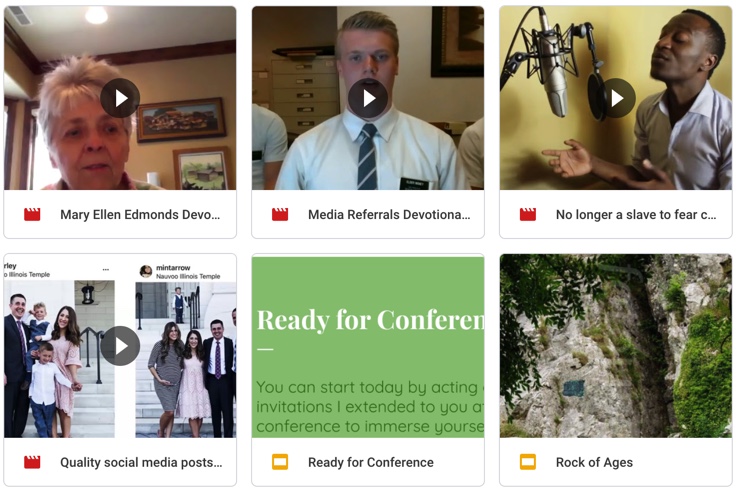Click the yellow Slides icon beside Rock of Ages

point(528,462)
